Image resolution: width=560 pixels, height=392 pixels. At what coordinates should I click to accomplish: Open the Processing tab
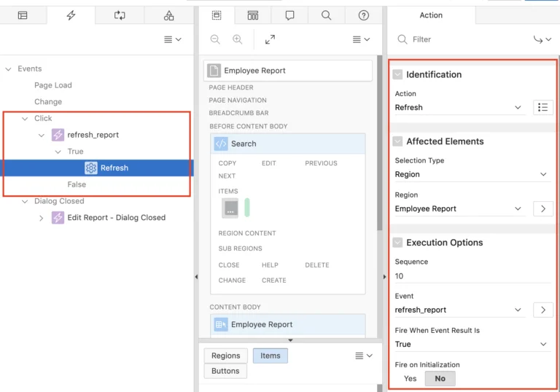[x=120, y=15]
